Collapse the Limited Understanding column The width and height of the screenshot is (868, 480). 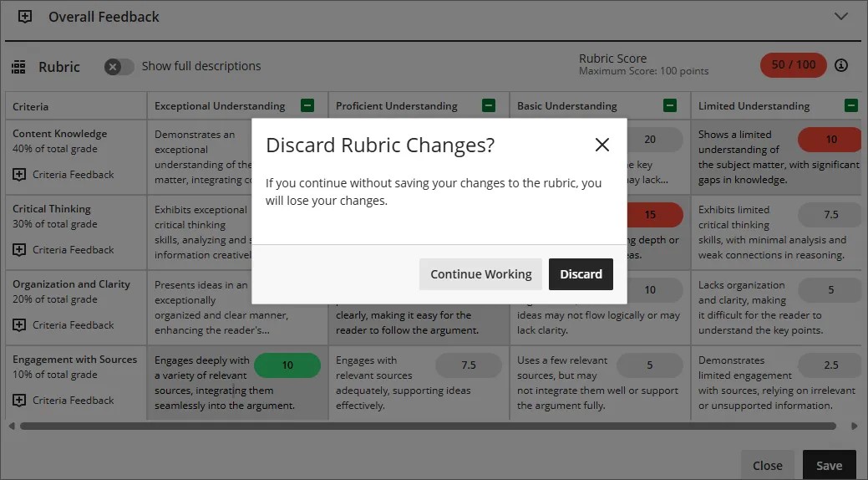tap(850, 105)
